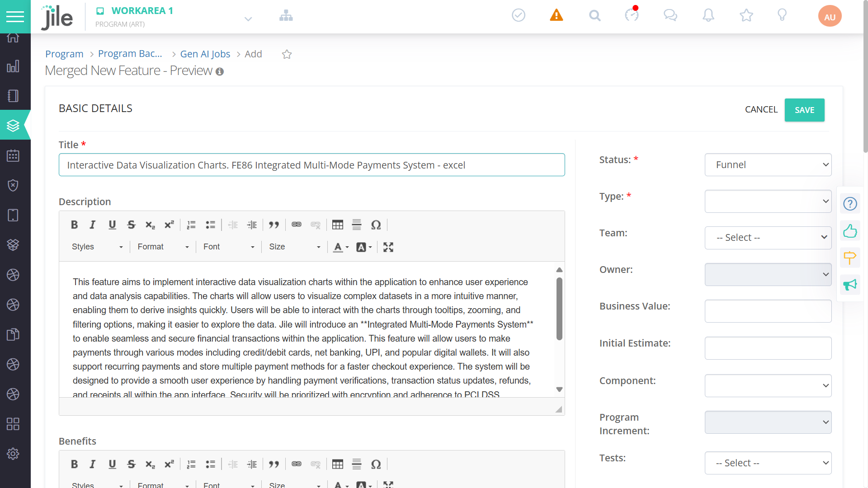Open the Component dropdown
Screen dimensions: 868x488
768,386
